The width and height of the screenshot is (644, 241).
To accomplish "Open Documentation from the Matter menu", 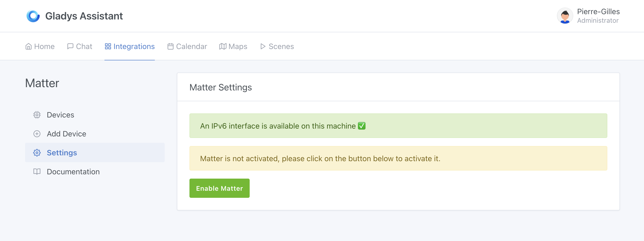I will (x=73, y=172).
